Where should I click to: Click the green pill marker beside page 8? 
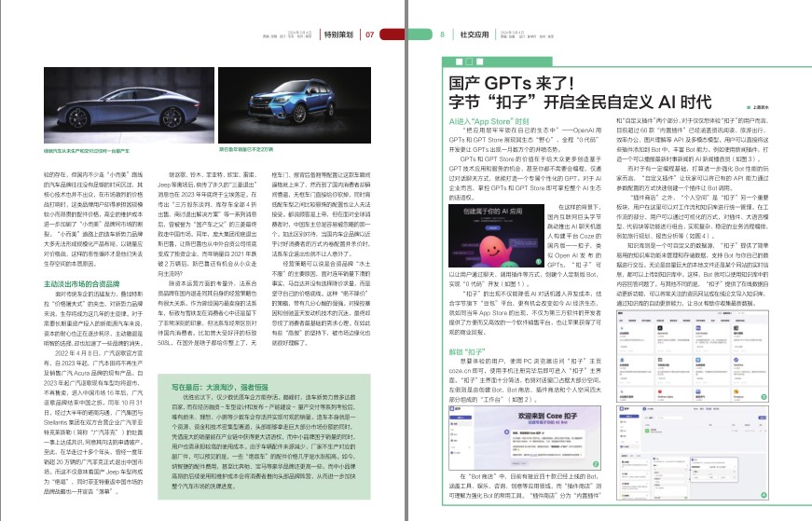point(420,34)
